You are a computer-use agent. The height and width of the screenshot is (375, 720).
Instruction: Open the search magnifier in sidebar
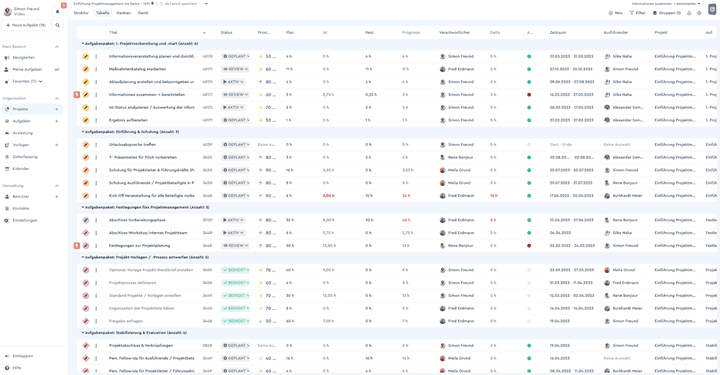click(x=57, y=25)
